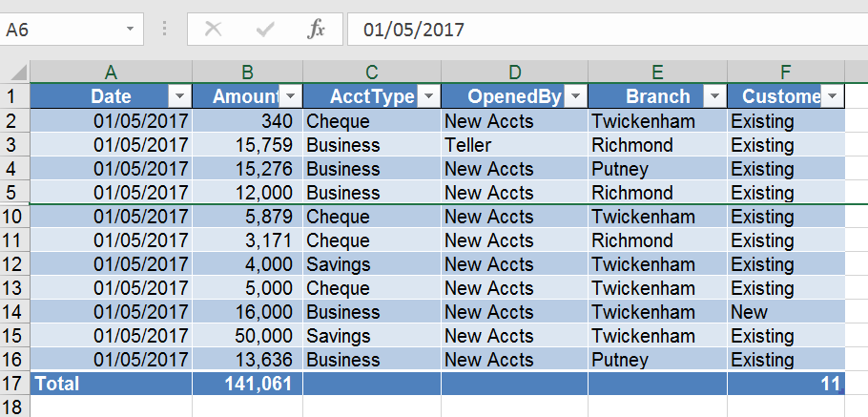868x417 pixels.
Task: Open the OpenedBy filter dropdown
Action: click(x=575, y=96)
